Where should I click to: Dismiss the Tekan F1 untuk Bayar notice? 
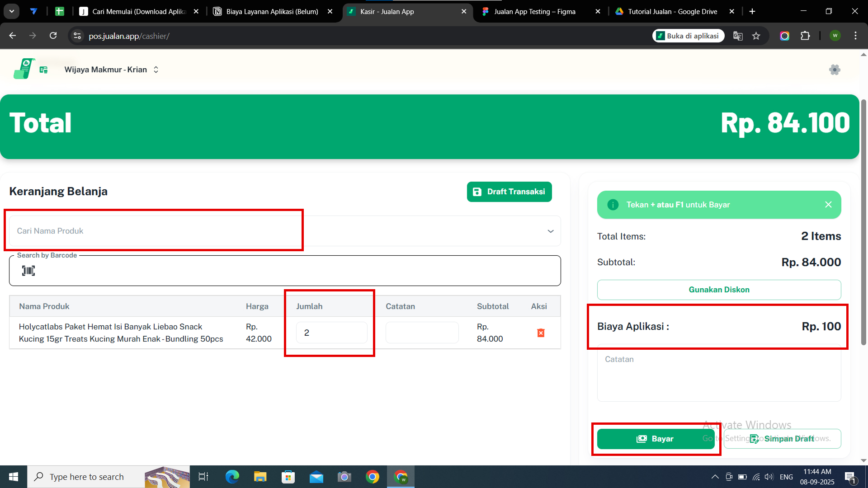pos(828,205)
